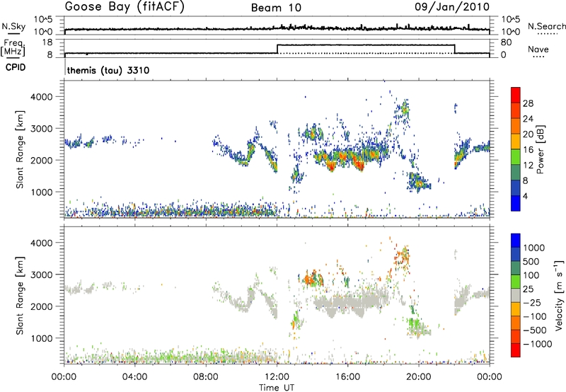
Task: Click the frequency step-down near 22:00
Action: 454,49
